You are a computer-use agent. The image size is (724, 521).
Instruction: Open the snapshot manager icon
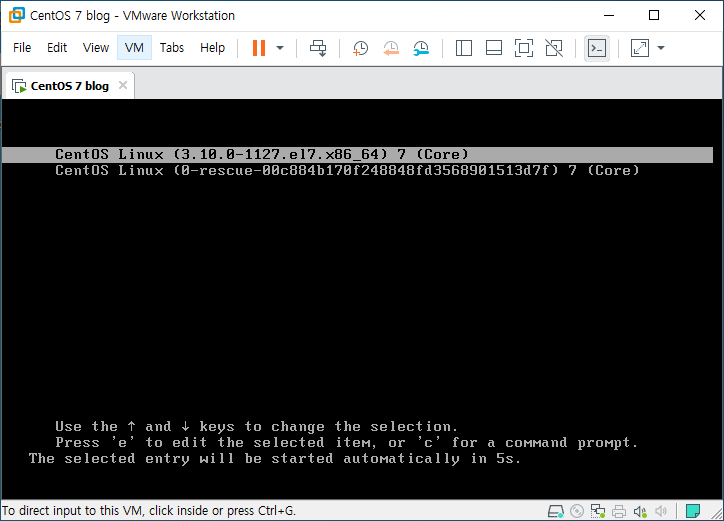click(421, 48)
